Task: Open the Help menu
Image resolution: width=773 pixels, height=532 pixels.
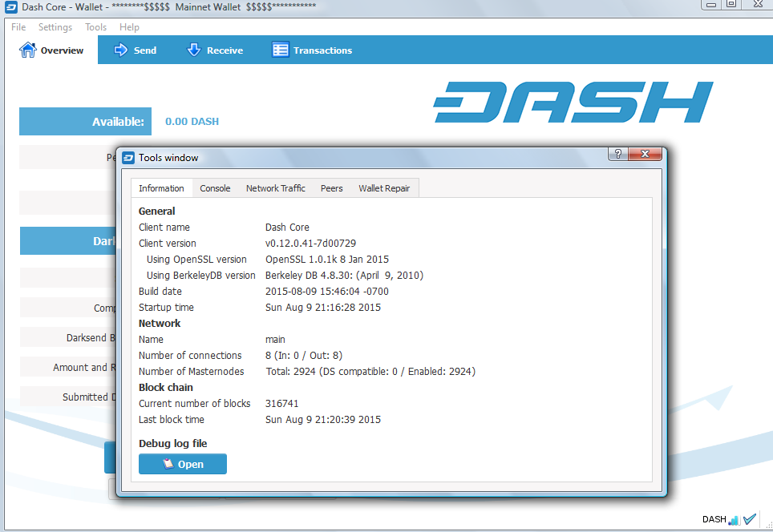Action: (129, 27)
